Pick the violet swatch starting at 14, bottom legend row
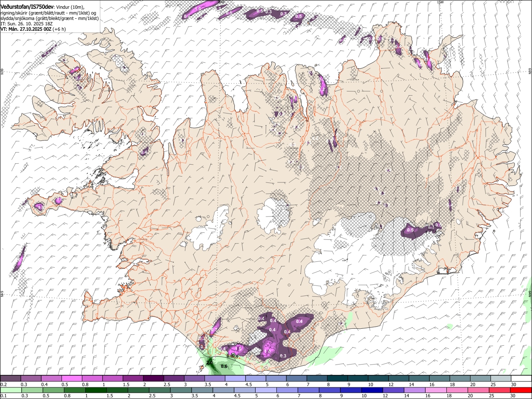This screenshot has height=399, width=532. (414, 390)
